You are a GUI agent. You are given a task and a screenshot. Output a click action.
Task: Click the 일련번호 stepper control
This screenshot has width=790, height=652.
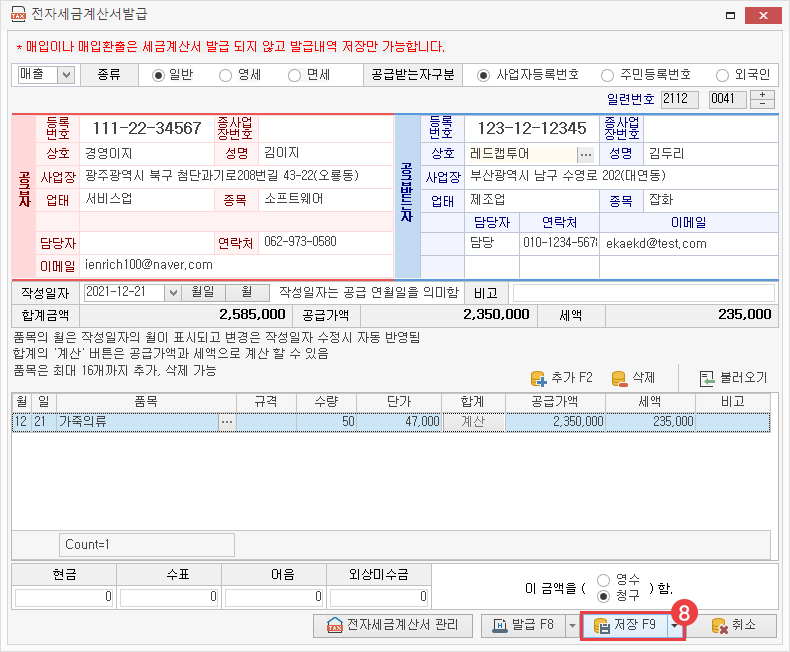(762, 99)
